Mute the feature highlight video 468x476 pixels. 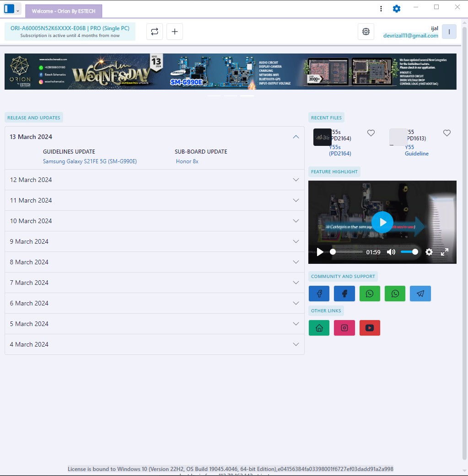click(x=391, y=252)
